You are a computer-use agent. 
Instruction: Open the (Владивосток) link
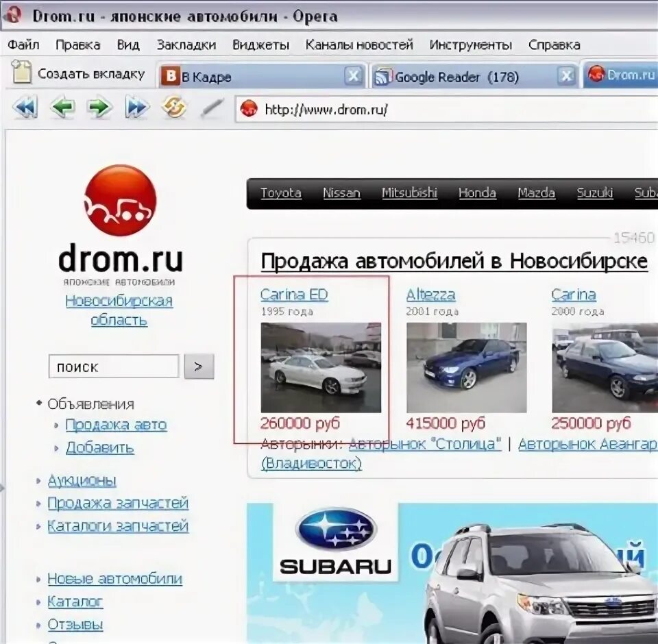tap(311, 463)
